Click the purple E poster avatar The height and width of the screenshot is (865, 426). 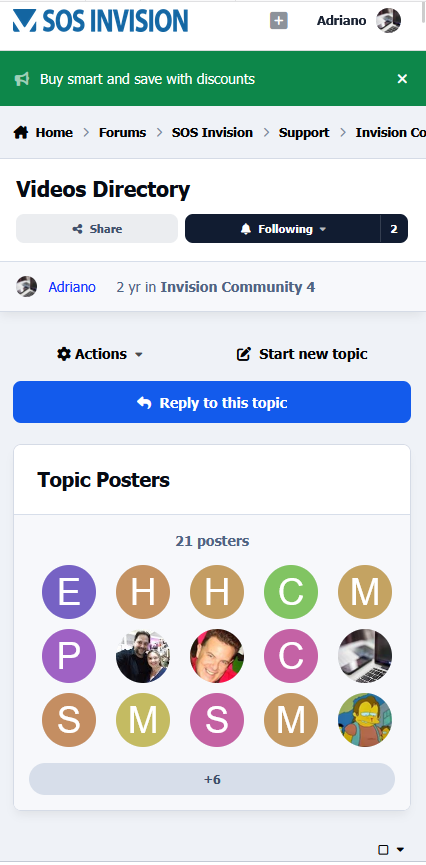tap(69, 592)
